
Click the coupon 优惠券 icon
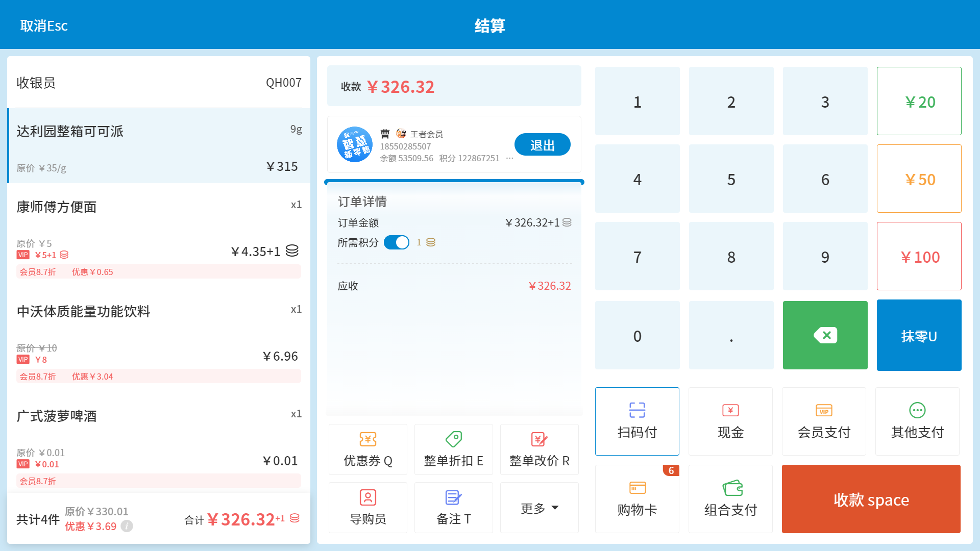click(367, 439)
